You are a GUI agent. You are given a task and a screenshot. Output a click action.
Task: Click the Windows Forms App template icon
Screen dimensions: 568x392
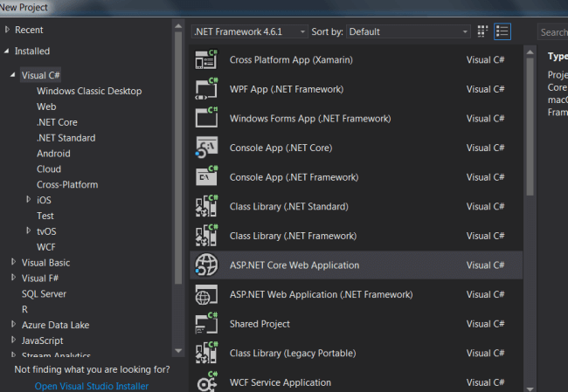point(206,119)
